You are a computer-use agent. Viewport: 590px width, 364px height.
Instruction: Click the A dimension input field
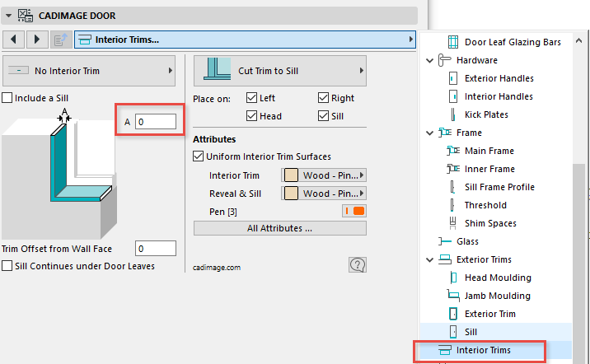pos(155,122)
